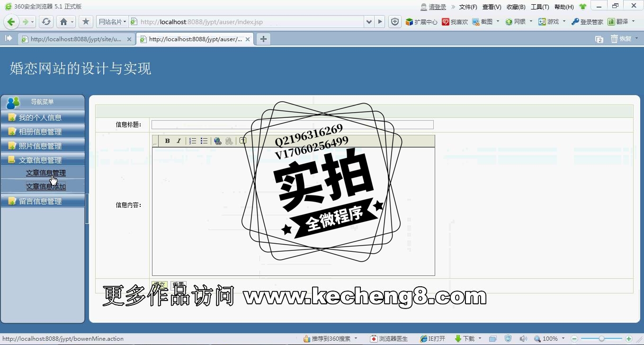Close the jypt/site tab
644x345 pixels.
coord(129,39)
